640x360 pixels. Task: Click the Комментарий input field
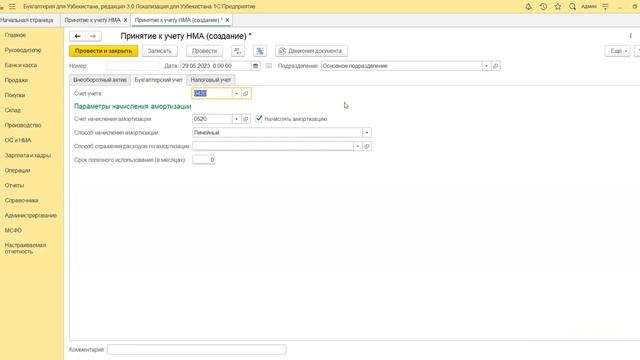[x=196, y=350]
